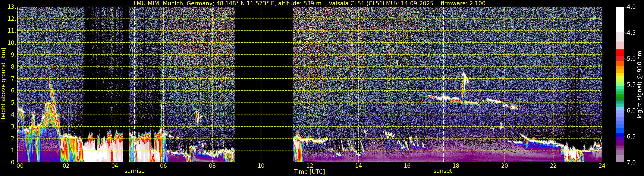Click the 'Vaisala CL51 (CL51LMU): 14-09-2025' title text
The height and width of the screenshot is (176, 644).
pos(381,3)
